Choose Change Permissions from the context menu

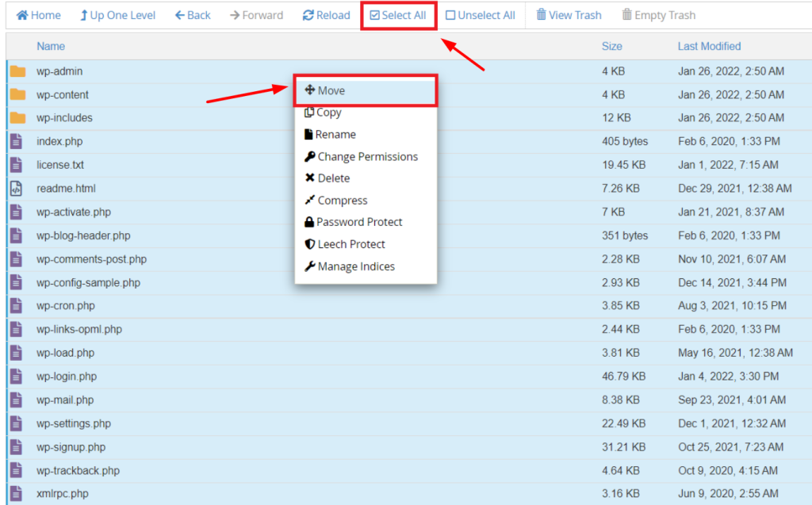coord(362,156)
